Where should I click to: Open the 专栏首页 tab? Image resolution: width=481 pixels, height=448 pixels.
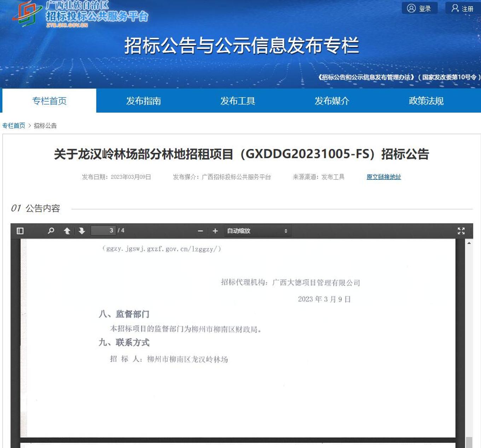click(x=49, y=101)
